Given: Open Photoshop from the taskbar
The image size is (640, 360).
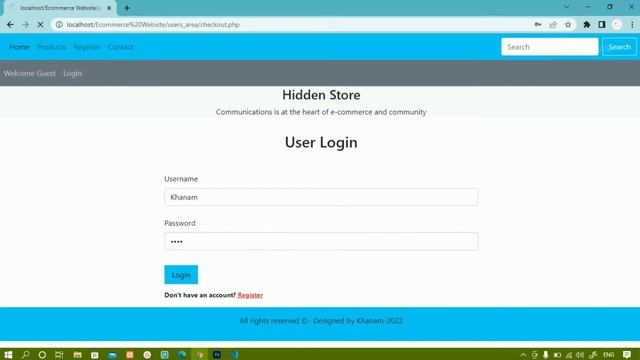Looking at the screenshot, I should coord(217,355).
